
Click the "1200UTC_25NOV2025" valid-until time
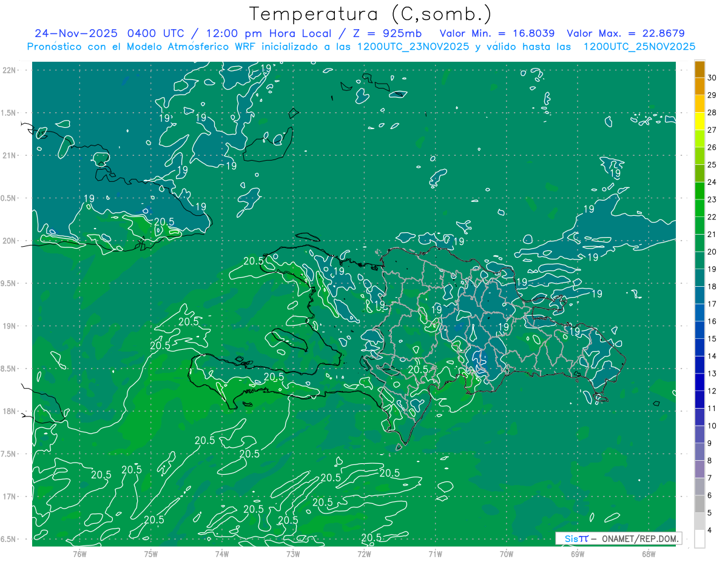(639, 47)
